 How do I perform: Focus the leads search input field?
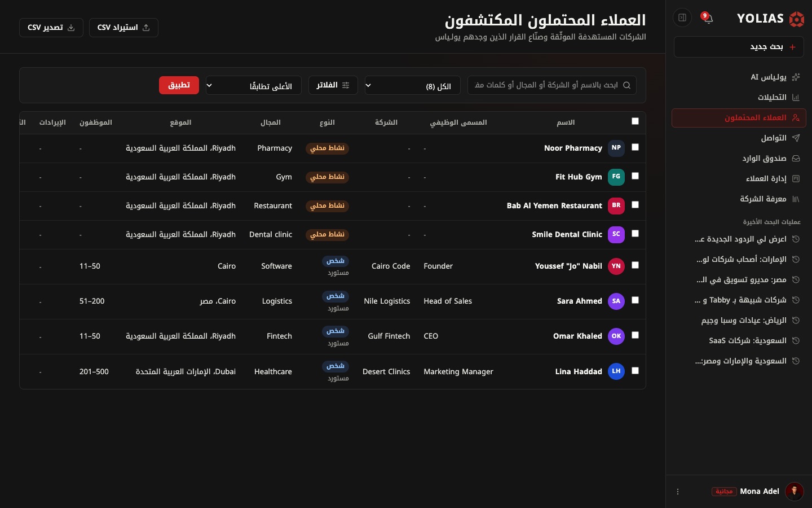pos(552,85)
